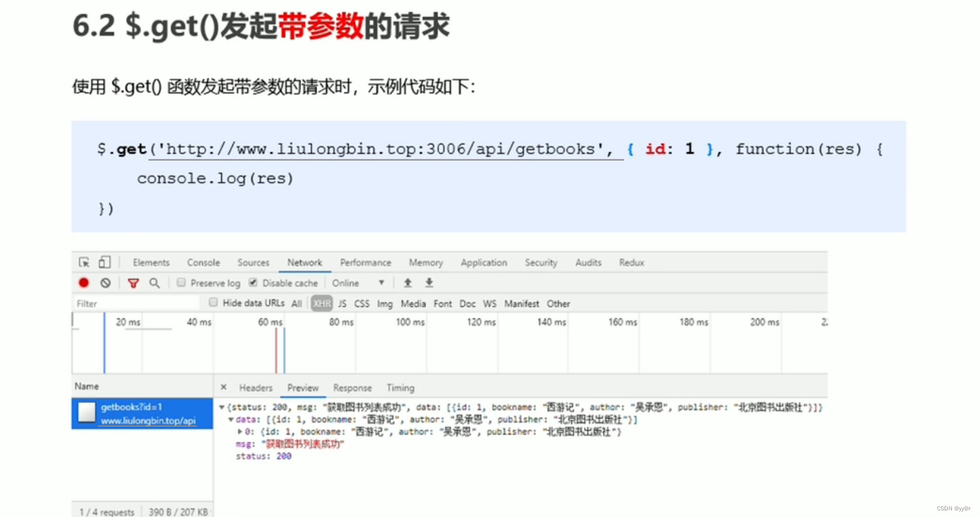Open network search with magnifier icon
980x517 pixels.
154,283
